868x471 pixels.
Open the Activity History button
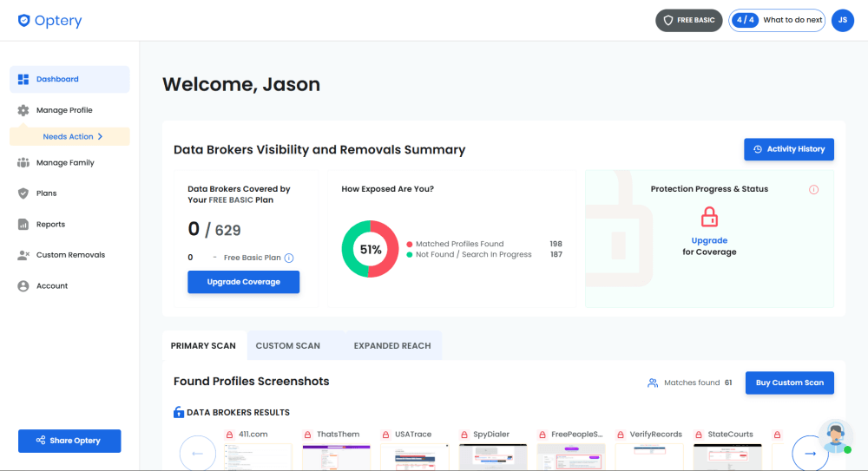tap(788, 149)
